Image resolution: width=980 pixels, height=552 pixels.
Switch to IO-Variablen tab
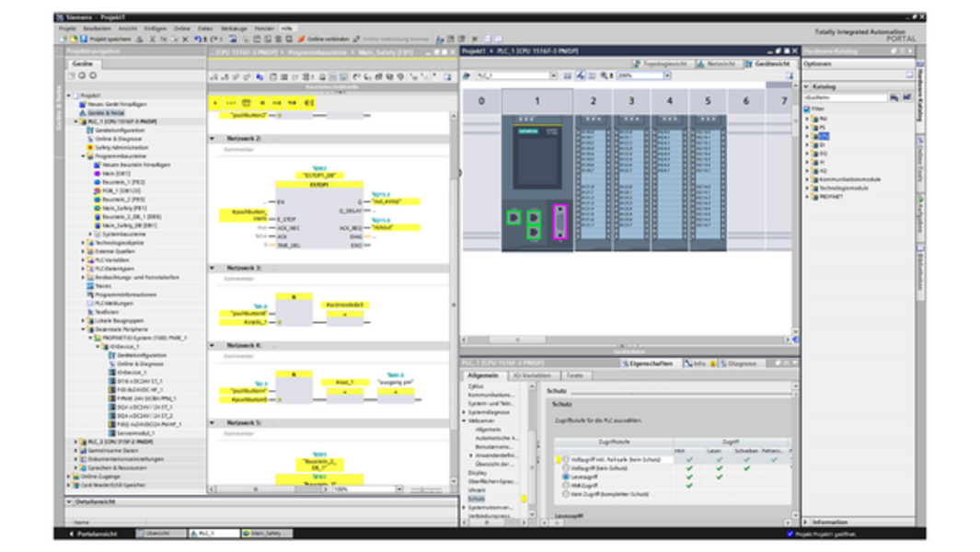[532, 375]
